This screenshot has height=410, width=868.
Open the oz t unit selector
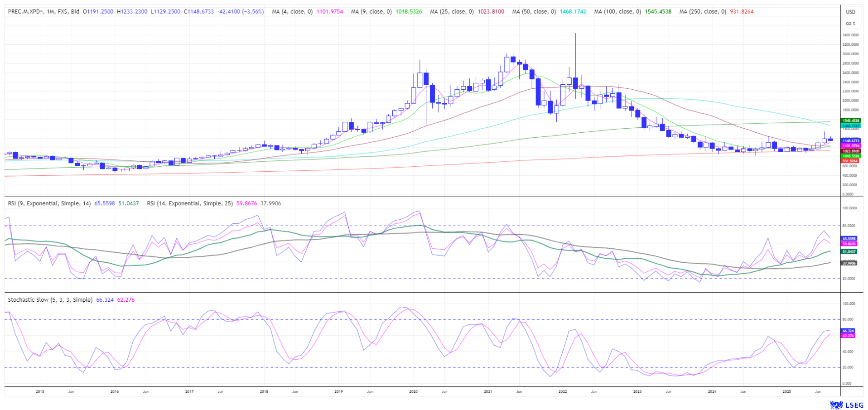tap(850, 23)
